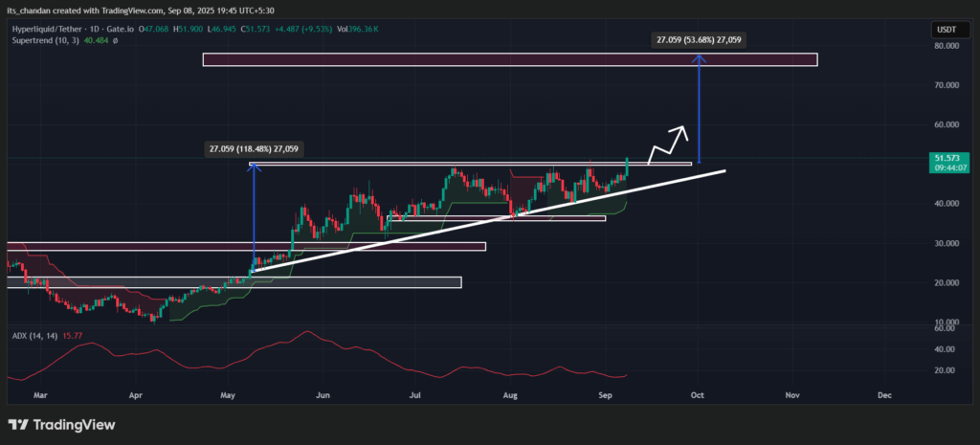This screenshot has height=445, width=980.
Task: Click the Supertrend hidden-value symbol ø
Action: (114, 40)
